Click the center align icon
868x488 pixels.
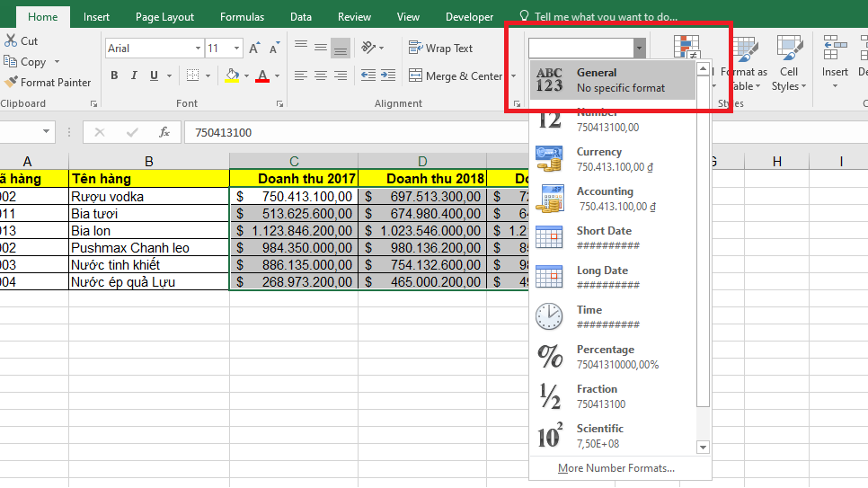[x=321, y=75]
